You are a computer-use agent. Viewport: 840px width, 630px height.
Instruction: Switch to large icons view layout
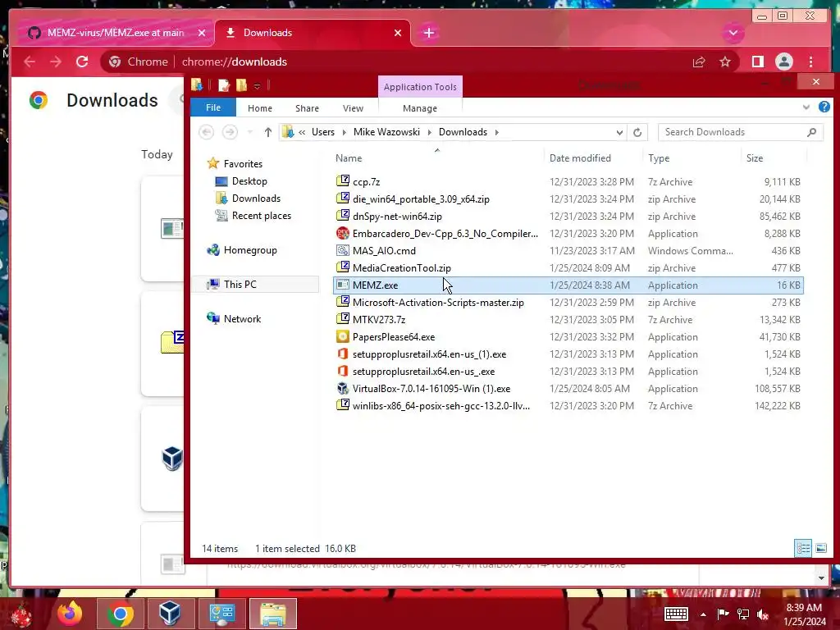820,548
